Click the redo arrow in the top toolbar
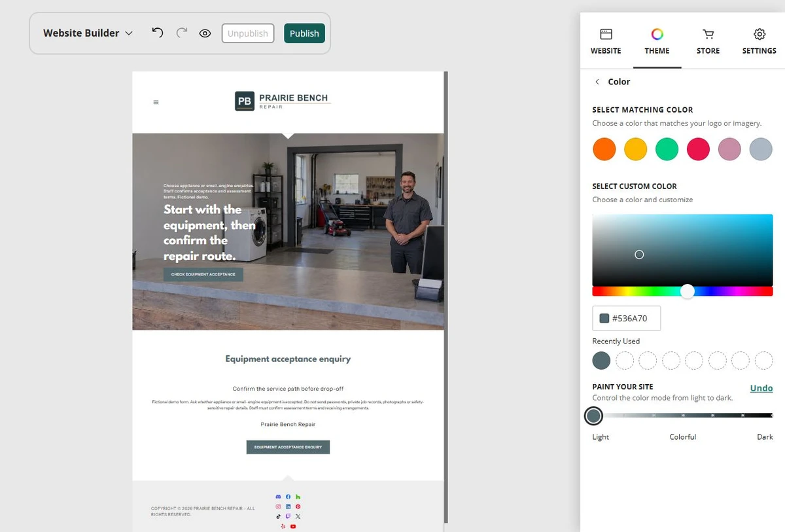The image size is (785, 532). (x=182, y=33)
